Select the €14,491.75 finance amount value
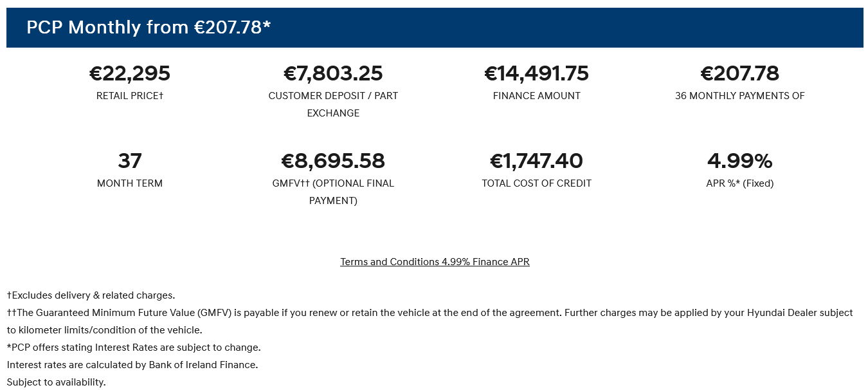 (x=537, y=73)
